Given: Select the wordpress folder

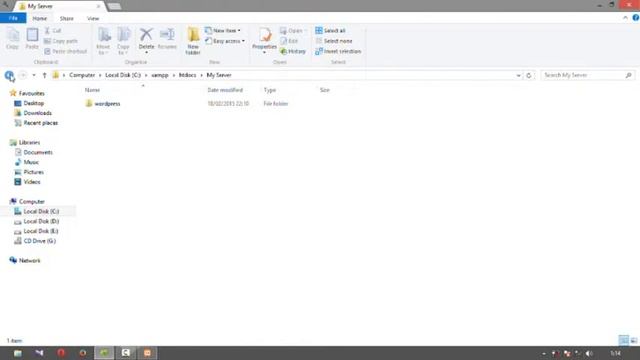Looking at the screenshot, I should tap(103, 104).
